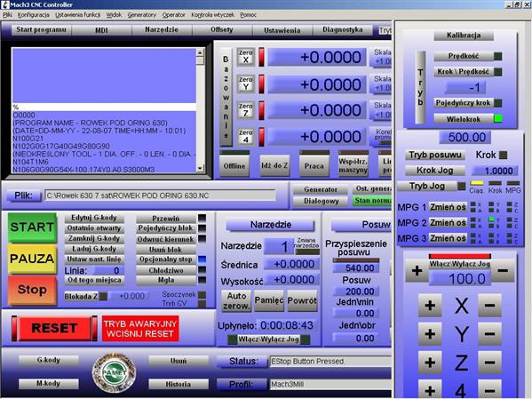Toggle Pojedyńczy blok mode

pos(166,228)
